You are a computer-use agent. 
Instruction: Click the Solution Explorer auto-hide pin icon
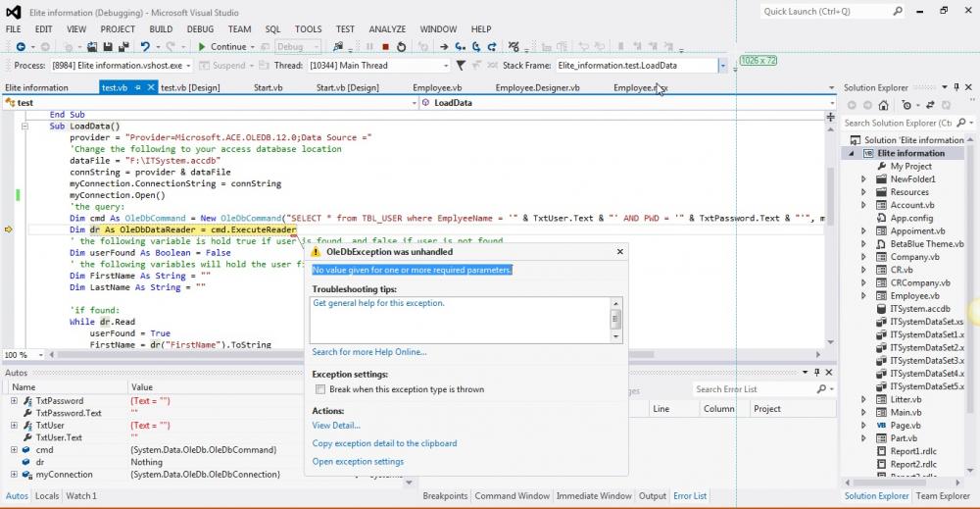pyautogui.click(x=956, y=87)
